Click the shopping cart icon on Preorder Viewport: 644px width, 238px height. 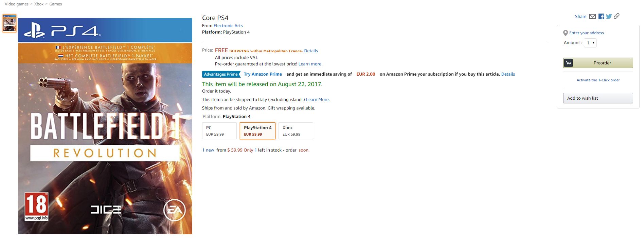(x=568, y=63)
